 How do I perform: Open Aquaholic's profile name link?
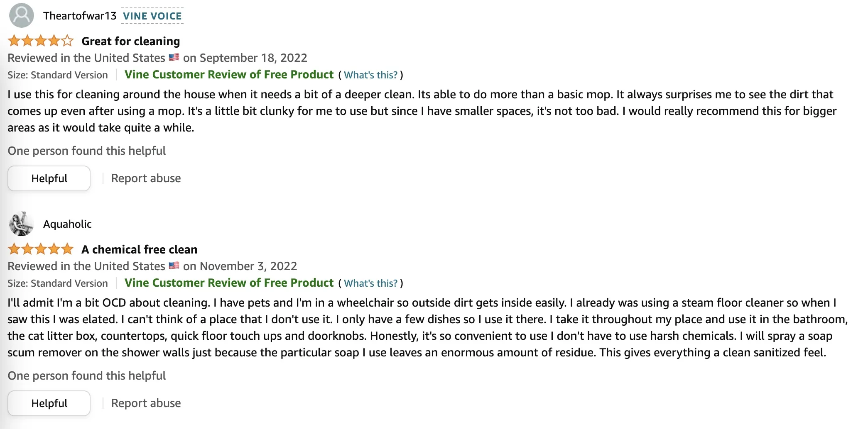67,224
